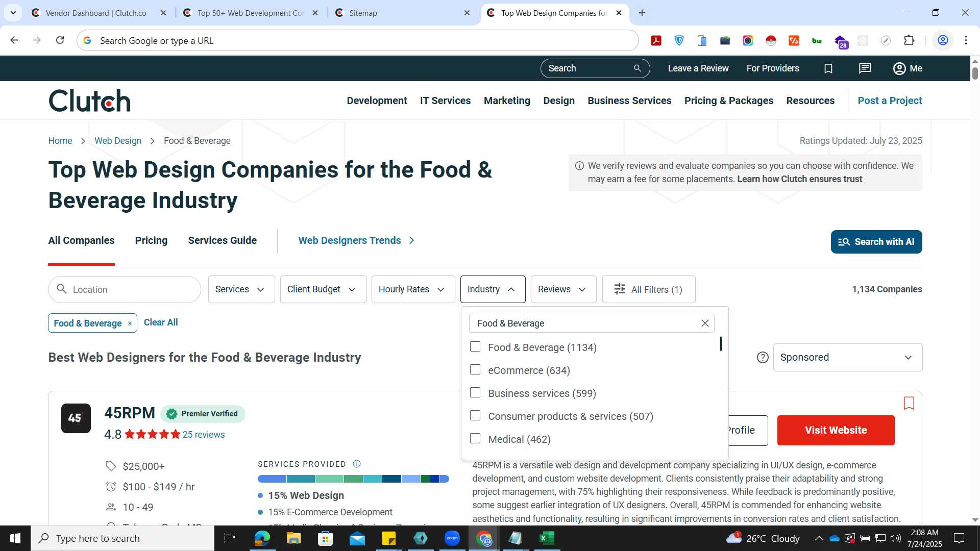The height and width of the screenshot is (551, 980).
Task: Open Microsoft Edge from the taskbar
Action: 262,538
